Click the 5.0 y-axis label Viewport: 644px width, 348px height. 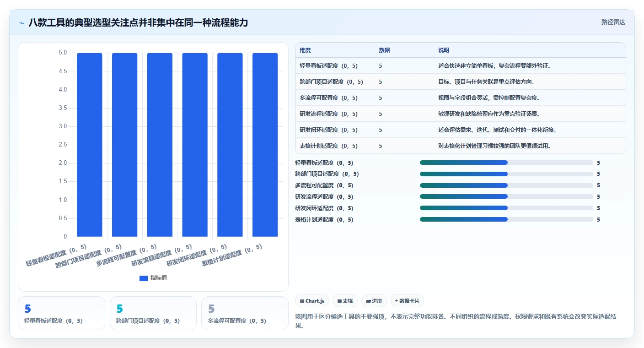pyautogui.click(x=63, y=53)
